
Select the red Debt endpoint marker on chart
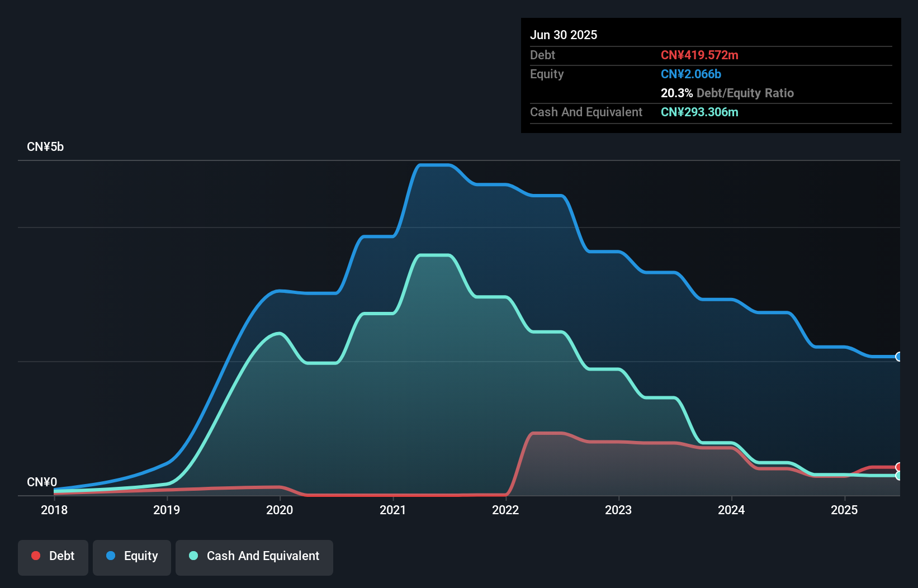coord(898,466)
